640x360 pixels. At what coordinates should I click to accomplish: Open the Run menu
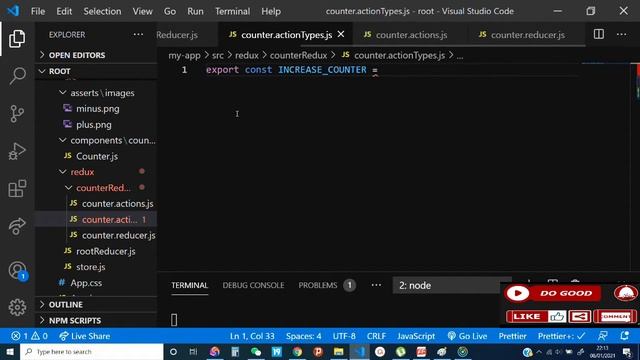195,11
